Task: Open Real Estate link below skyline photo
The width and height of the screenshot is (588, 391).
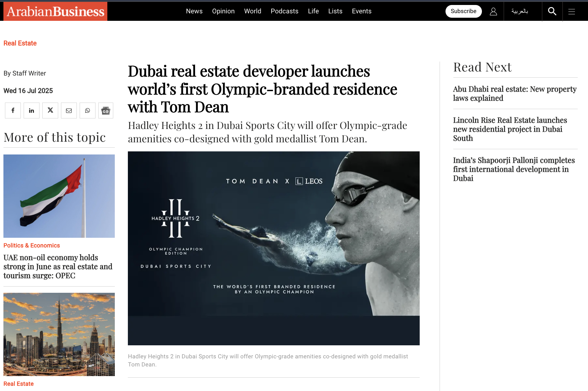Action: coord(18,384)
